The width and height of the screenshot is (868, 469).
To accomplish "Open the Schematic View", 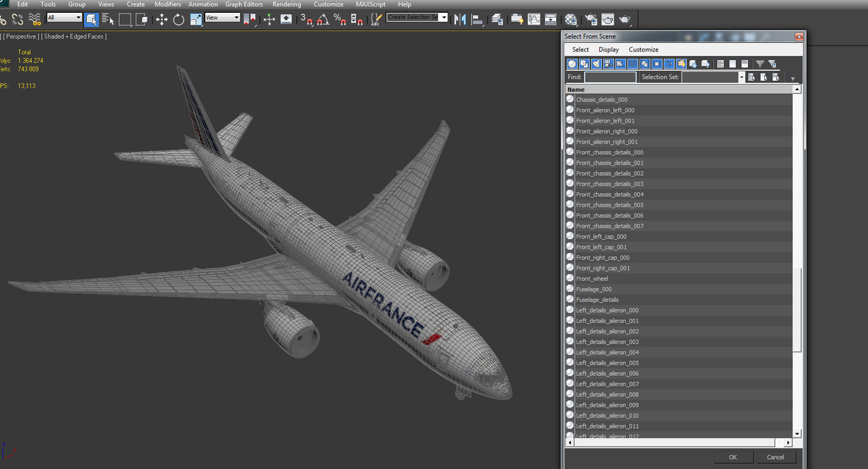I will coord(551,19).
